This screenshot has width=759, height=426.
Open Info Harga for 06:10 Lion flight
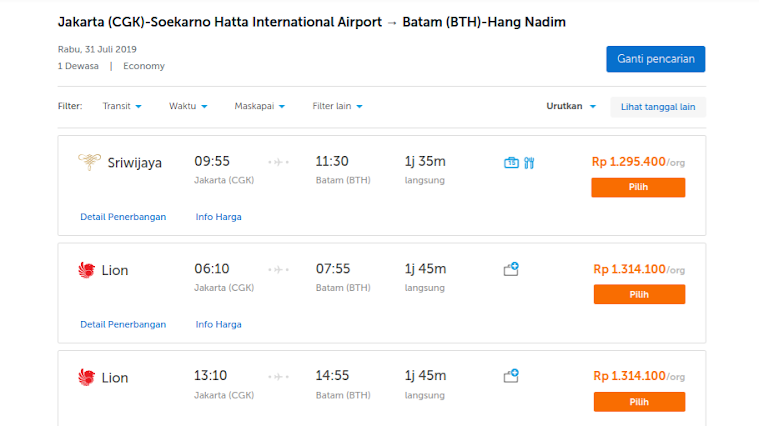(x=218, y=324)
